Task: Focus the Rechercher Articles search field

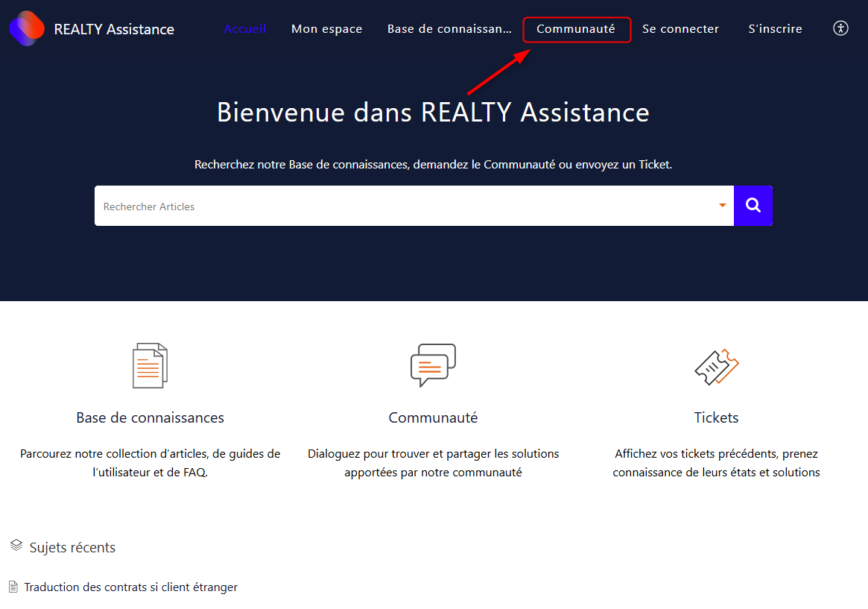Action: pyautogui.click(x=402, y=206)
